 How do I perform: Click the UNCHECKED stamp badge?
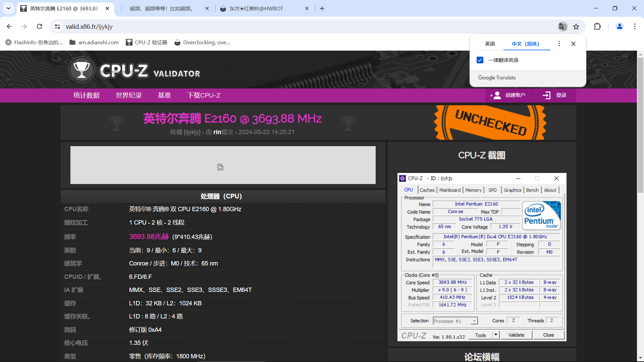(x=490, y=123)
